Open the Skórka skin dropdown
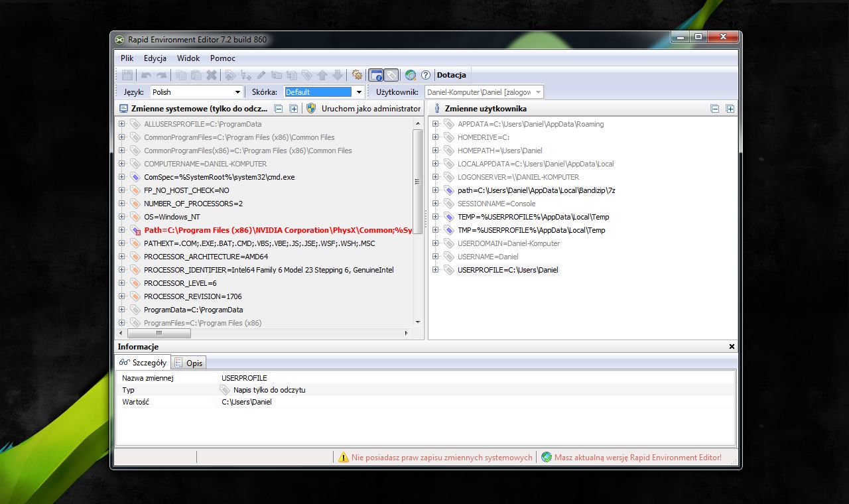This screenshot has height=504, width=849. [x=358, y=92]
